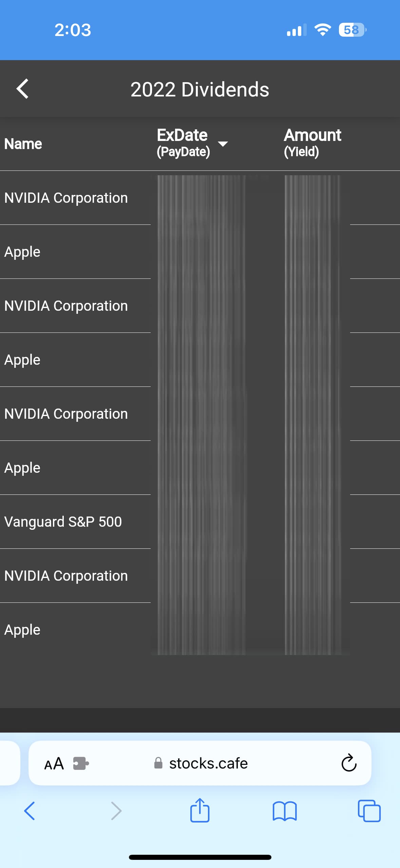The height and width of the screenshot is (868, 400).
Task: Toggle the ExDate sort arrow
Action: pos(223,144)
